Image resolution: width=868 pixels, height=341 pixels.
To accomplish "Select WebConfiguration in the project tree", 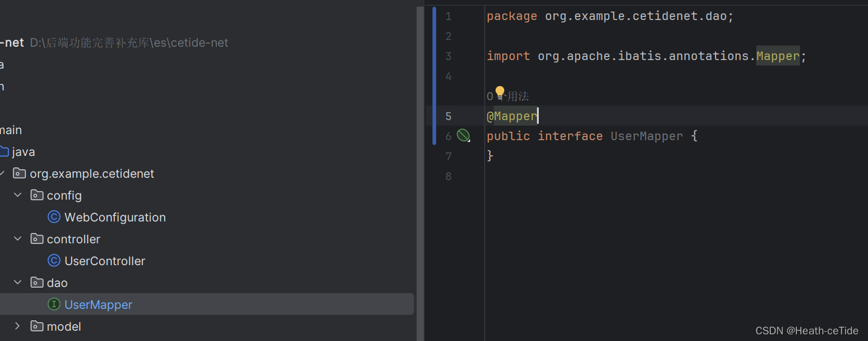I will coord(115,217).
